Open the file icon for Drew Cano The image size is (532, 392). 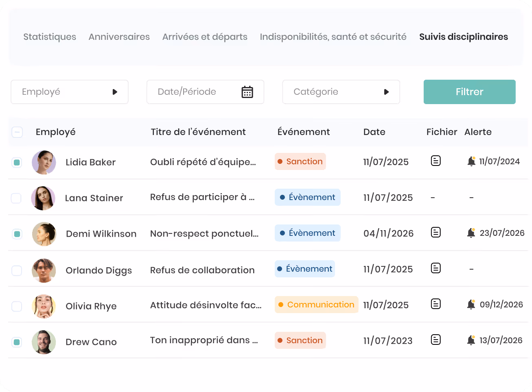436,340
